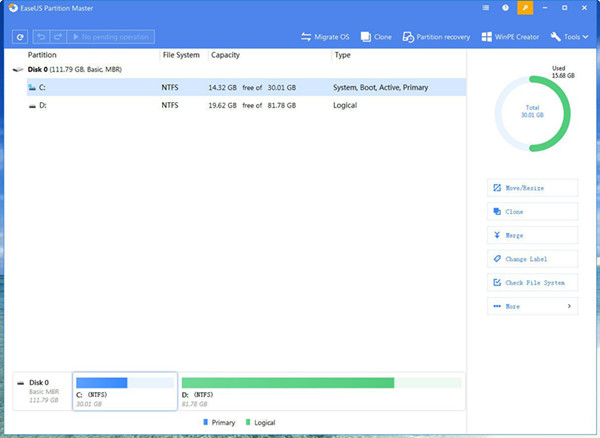600x438 pixels.
Task: Click the Redo arrow in the toolbar
Action: tap(58, 37)
